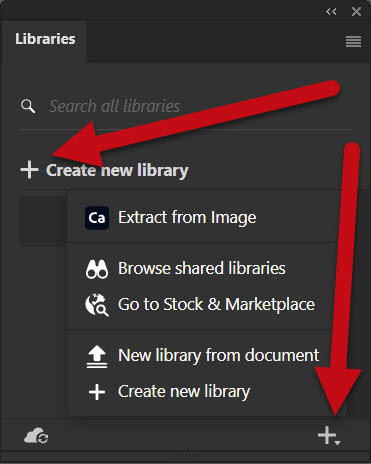This screenshot has height=464, width=371.
Task: Collapse the panel with the double-chevron icon
Action: [331, 12]
